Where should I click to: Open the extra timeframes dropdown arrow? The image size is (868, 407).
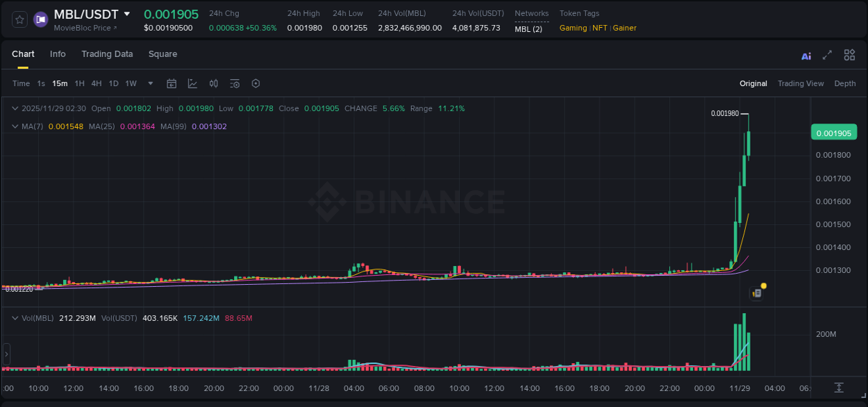click(x=150, y=83)
